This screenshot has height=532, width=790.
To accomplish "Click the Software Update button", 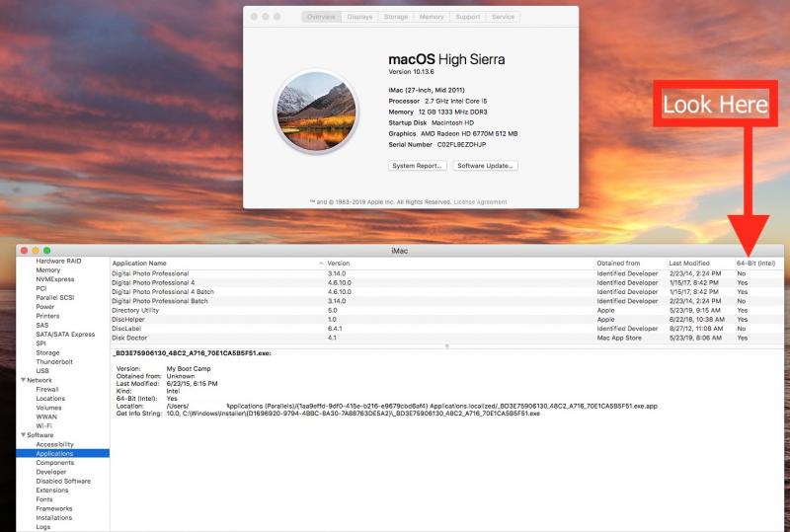I will pos(485,166).
